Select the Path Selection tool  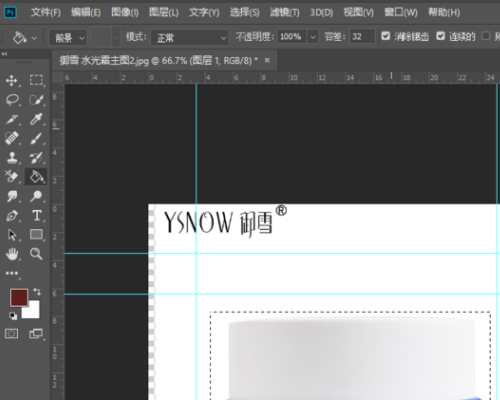[12, 235]
